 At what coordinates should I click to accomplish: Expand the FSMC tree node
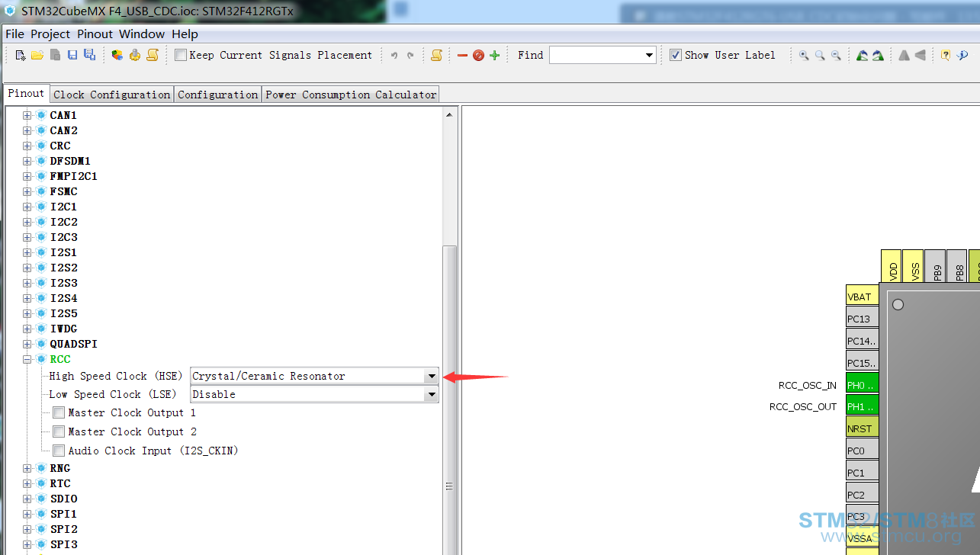(27, 191)
